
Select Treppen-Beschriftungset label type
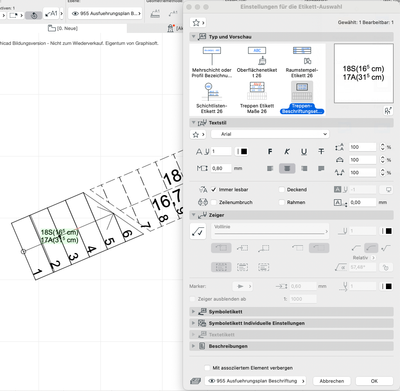pyautogui.click(x=302, y=98)
